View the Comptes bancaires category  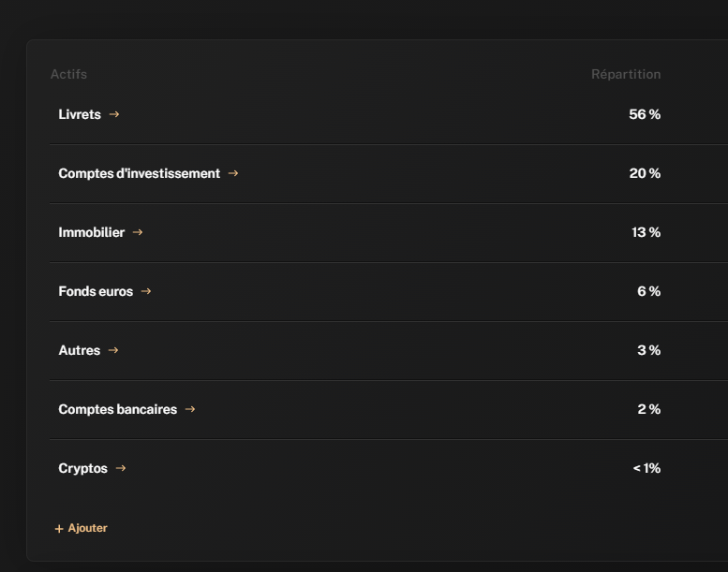click(x=117, y=409)
